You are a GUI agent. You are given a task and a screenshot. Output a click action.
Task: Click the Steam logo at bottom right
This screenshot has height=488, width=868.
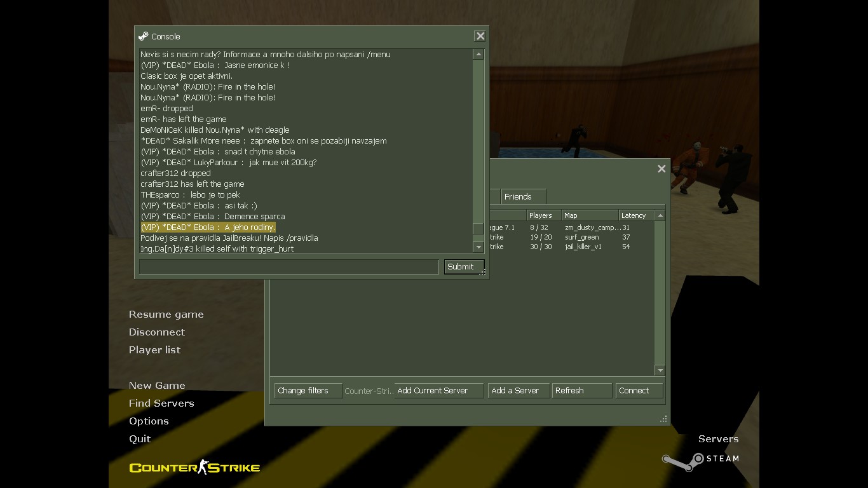(x=700, y=461)
